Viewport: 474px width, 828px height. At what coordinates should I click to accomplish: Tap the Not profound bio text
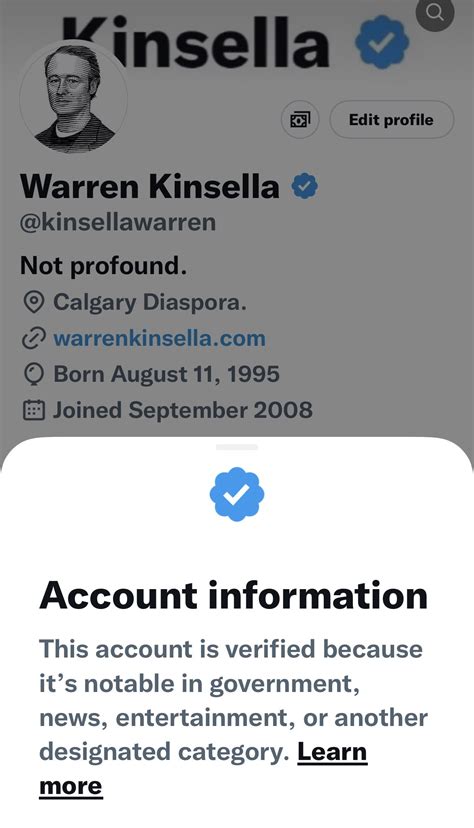[x=103, y=266]
